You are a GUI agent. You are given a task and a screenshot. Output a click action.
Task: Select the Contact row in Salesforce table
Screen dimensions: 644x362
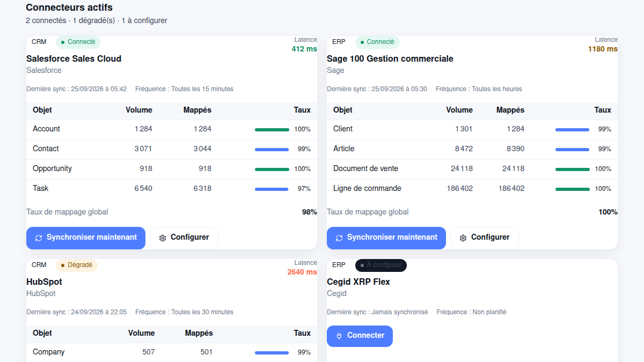tap(172, 149)
